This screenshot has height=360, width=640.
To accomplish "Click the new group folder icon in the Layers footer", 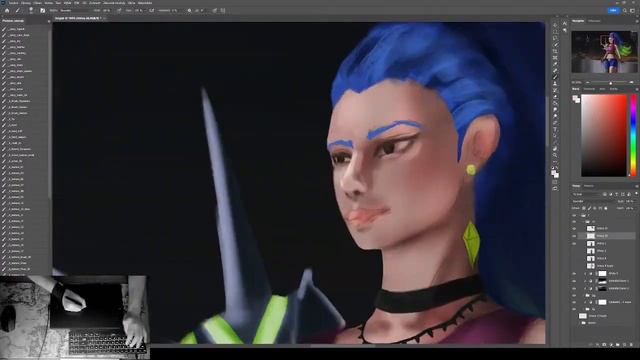I will (618, 345).
